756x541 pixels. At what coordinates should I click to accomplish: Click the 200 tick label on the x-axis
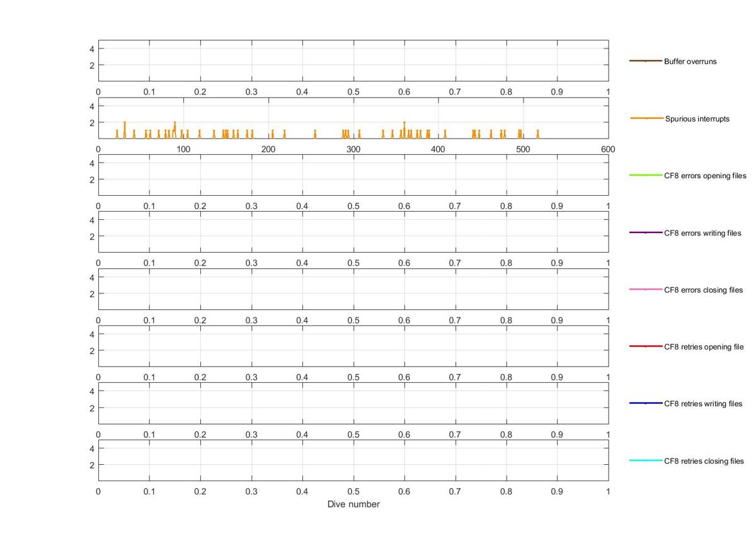(x=268, y=149)
